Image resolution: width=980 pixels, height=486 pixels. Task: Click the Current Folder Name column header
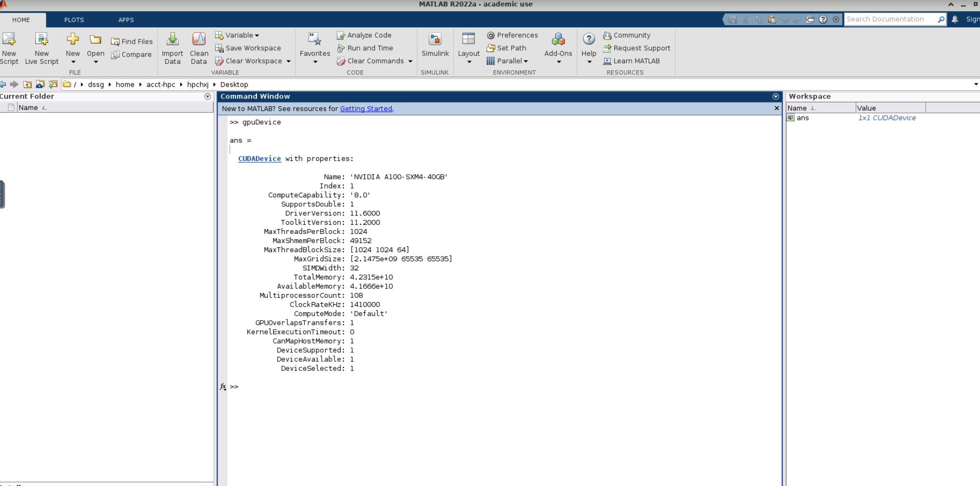coord(115,108)
